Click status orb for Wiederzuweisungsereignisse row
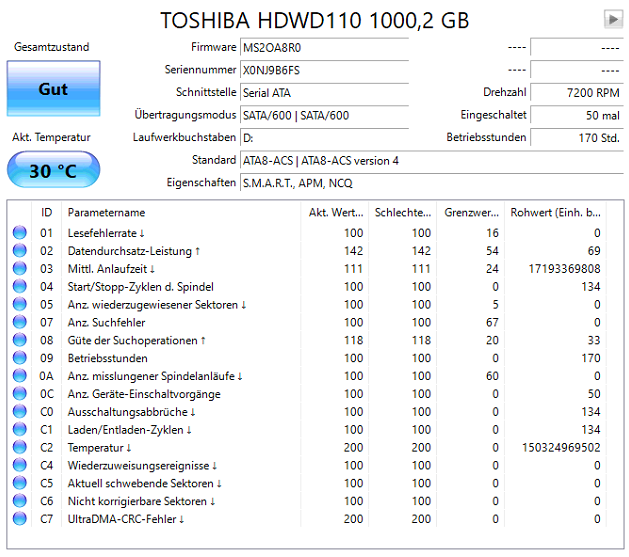Viewport: 629px width, 557px height. [19, 465]
